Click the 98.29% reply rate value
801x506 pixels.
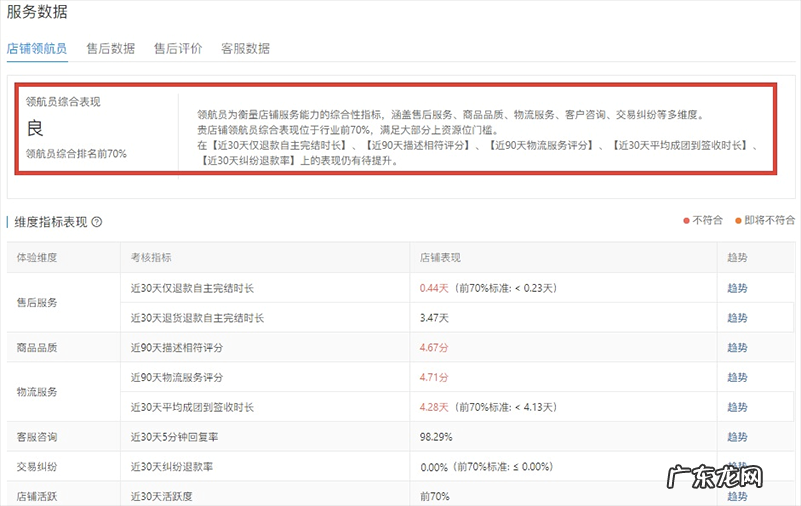(x=437, y=438)
